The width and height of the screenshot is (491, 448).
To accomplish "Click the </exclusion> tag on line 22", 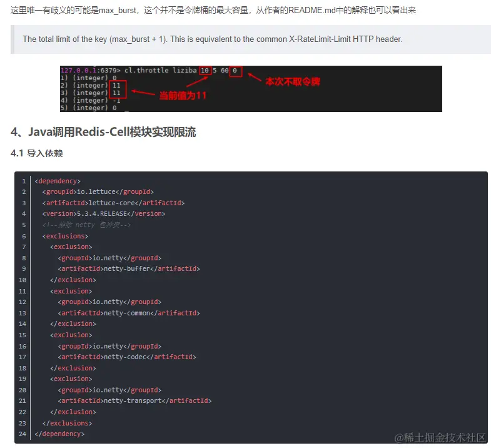I will (73, 412).
